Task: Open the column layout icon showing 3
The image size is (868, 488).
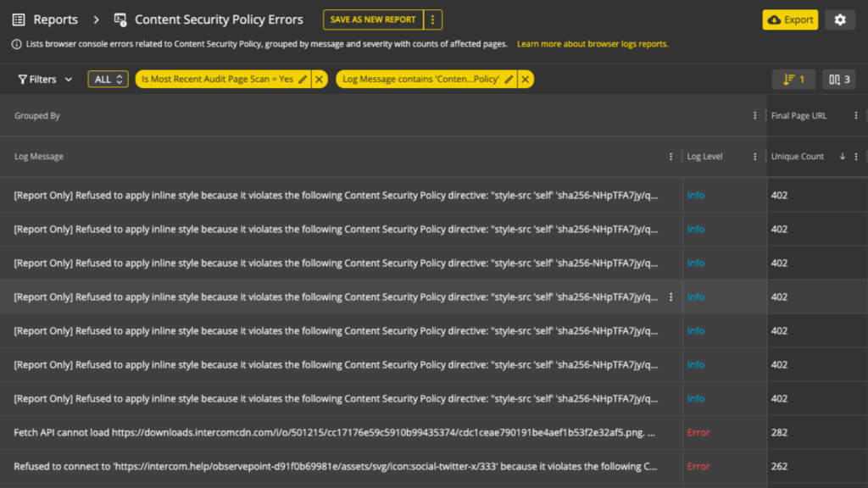Action: (838, 79)
